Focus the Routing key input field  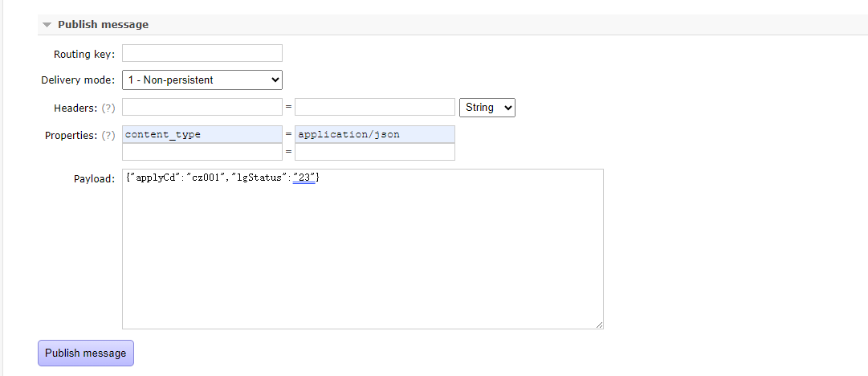202,54
